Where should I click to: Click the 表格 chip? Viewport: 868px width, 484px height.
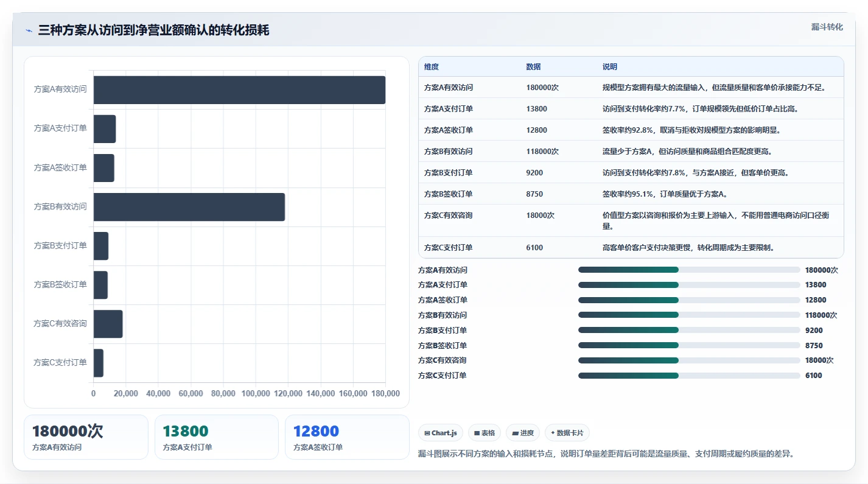coord(485,433)
